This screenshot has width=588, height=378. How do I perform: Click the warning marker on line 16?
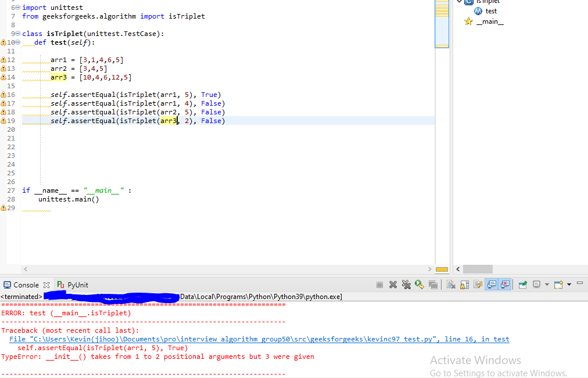(x=3, y=95)
